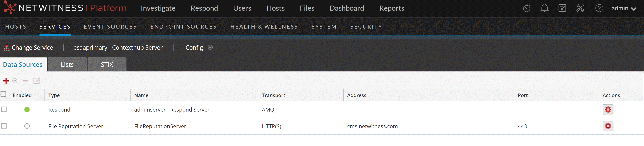
Task: Open the jobs stopwatch icon
Action: (x=526, y=8)
